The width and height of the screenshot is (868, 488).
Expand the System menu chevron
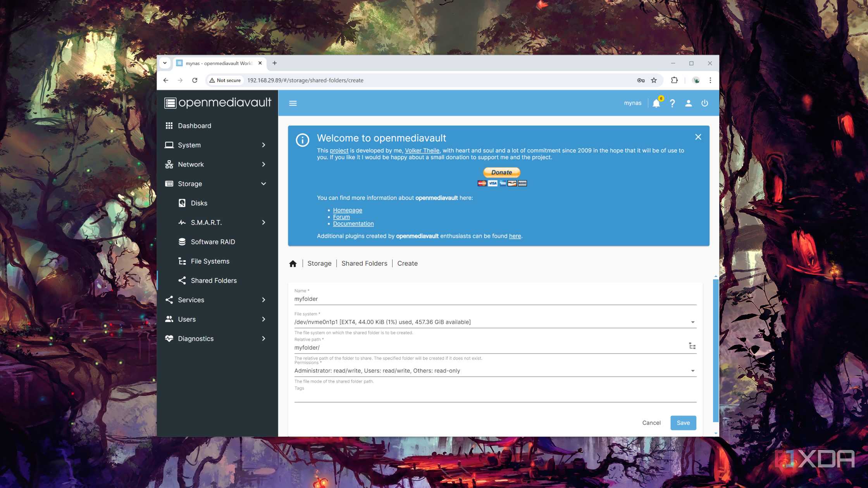click(x=264, y=145)
